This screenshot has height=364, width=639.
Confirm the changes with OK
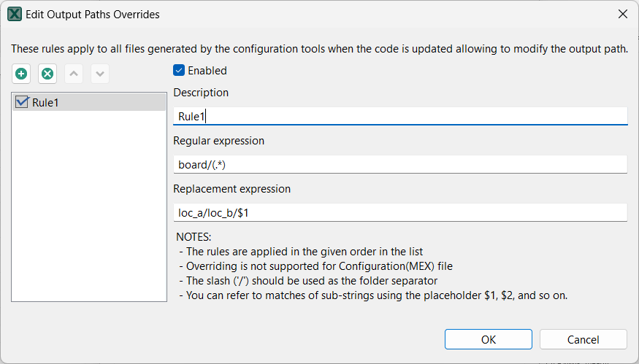point(489,339)
